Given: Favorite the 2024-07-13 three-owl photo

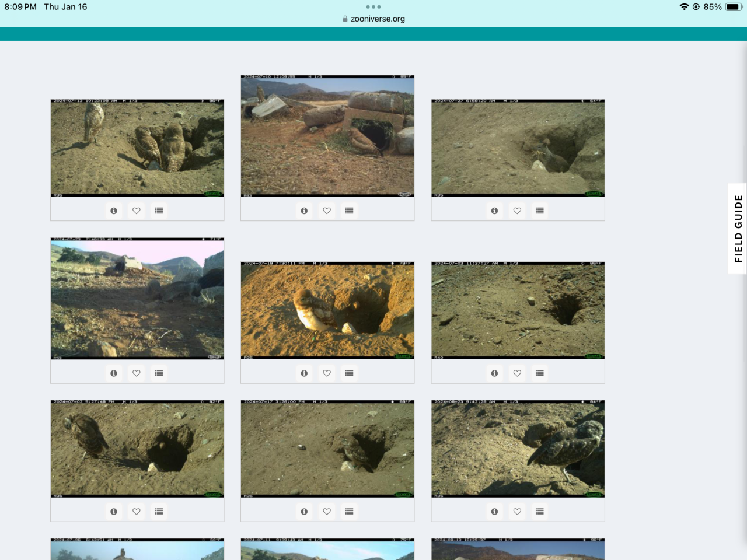Looking at the screenshot, I should pos(137,211).
